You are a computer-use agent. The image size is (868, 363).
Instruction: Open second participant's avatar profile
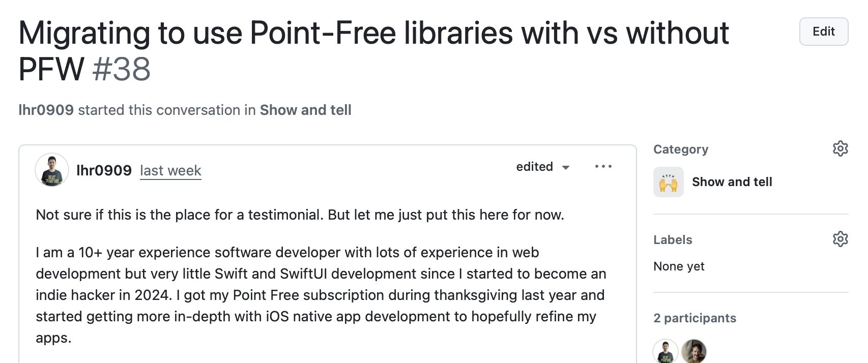coord(693,351)
